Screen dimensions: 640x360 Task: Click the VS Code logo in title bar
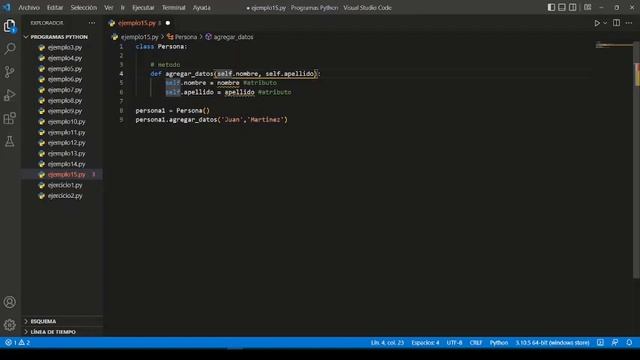[7, 7]
